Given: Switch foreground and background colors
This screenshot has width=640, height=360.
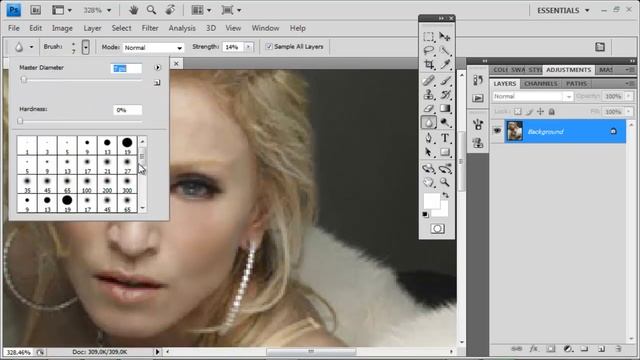Looking at the screenshot, I should point(445,196).
